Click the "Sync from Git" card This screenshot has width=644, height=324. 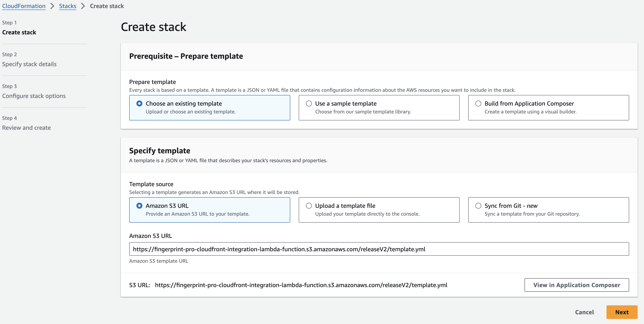tap(548, 210)
